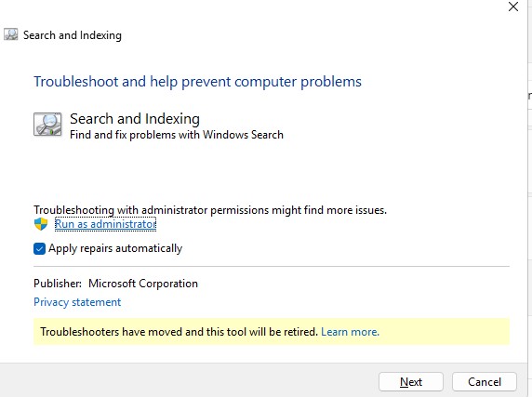Image resolution: width=532 pixels, height=397 pixels.
Task: Click the Cancel button
Action: click(485, 382)
